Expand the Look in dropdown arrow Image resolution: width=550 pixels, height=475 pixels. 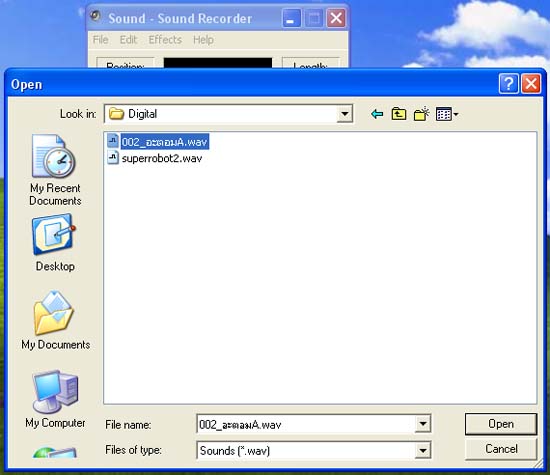pyautogui.click(x=344, y=114)
